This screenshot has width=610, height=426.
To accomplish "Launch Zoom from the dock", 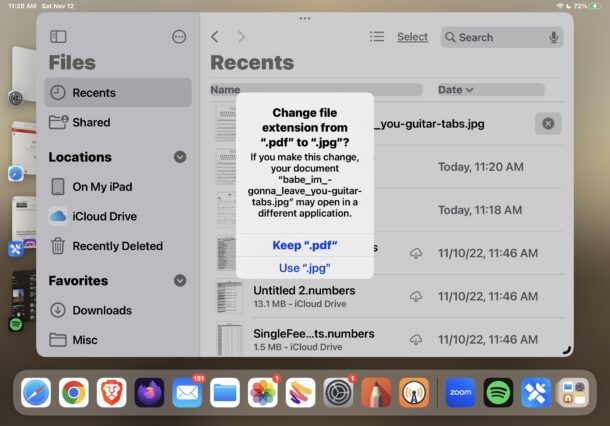I will (x=460, y=392).
